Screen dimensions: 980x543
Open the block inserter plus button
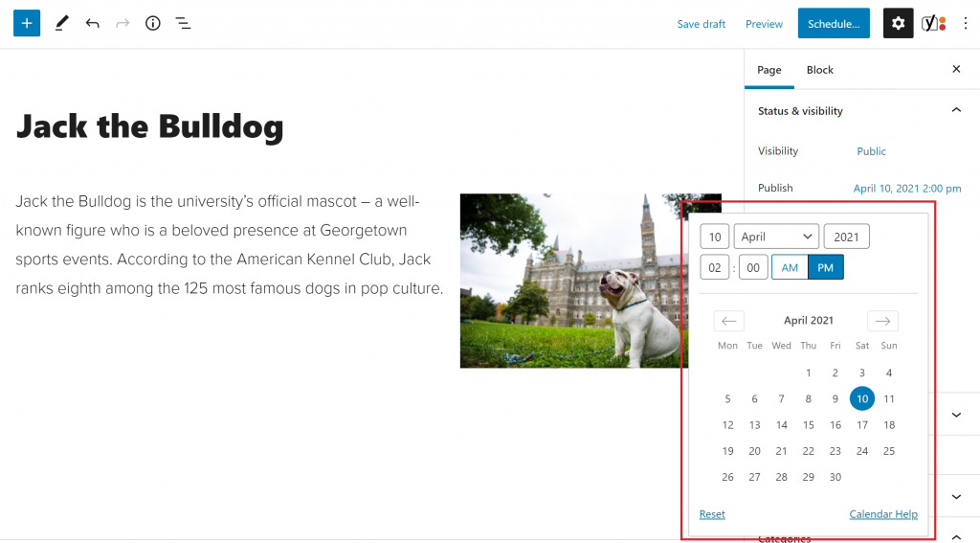pos(27,23)
